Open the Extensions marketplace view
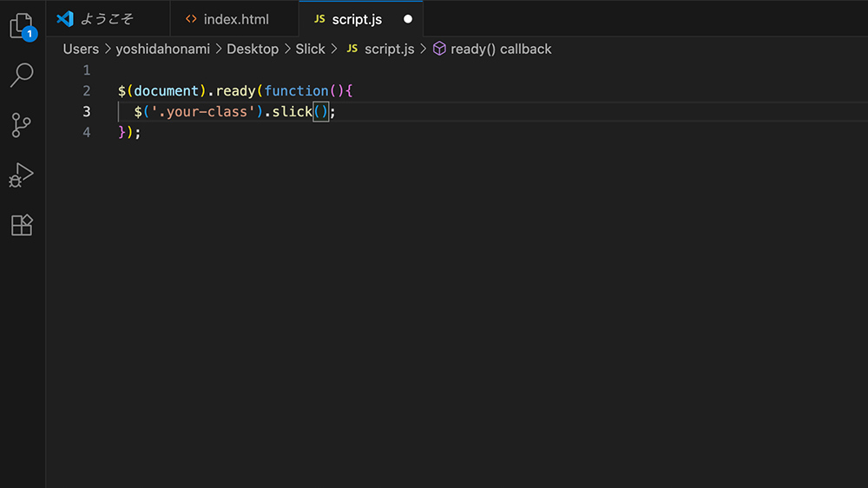868x488 pixels. (23, 225)
